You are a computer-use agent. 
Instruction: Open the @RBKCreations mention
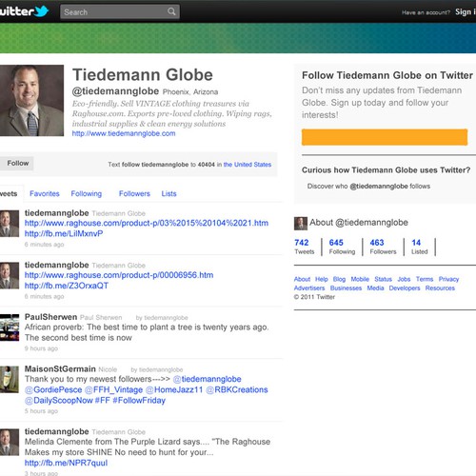pyautogui.click(x=237, y=389)
